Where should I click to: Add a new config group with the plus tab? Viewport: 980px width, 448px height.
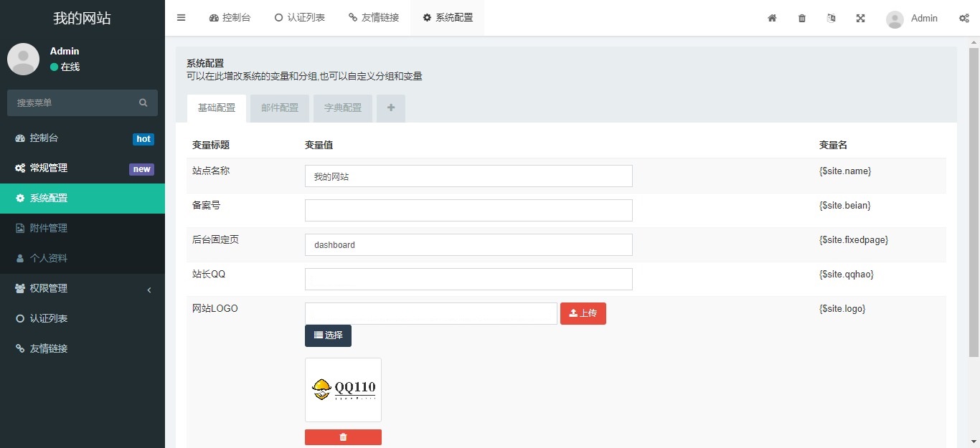pos(390,108)
